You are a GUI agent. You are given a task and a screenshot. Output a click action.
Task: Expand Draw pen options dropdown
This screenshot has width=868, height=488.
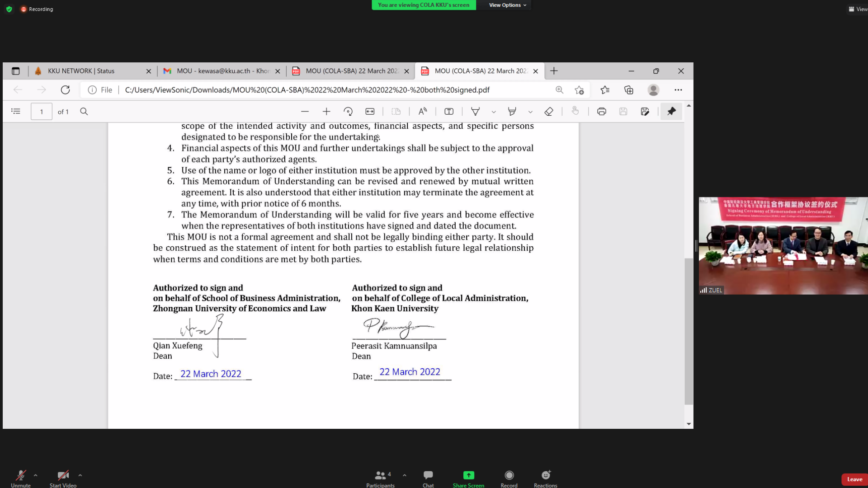click(x=494, y=112)
